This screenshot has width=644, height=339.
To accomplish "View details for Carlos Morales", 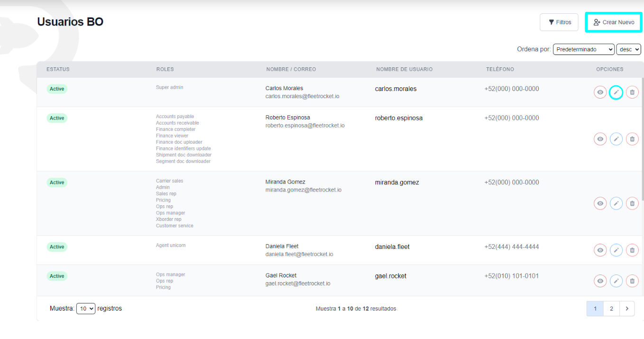I will (x=600, y=92).
